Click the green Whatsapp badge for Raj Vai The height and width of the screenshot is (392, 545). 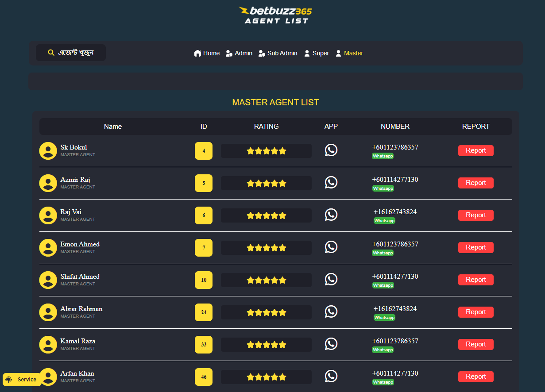click(384, 221)
